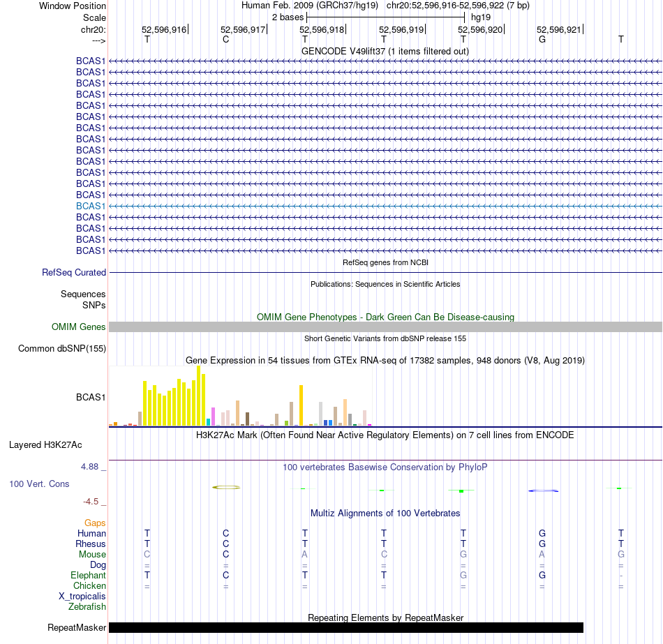Click the Multiz Alignments of 100 Vertebrates title
The image size is (663, 644).
tap(385, 513)
